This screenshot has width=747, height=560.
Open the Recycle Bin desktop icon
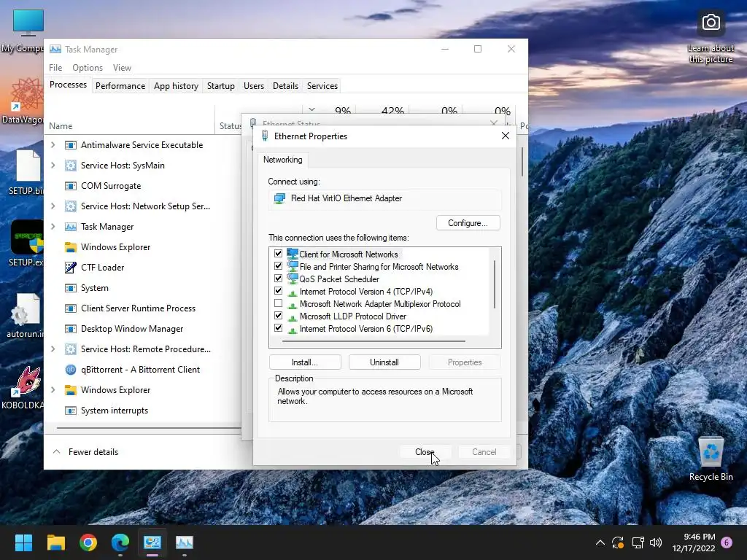711,459
